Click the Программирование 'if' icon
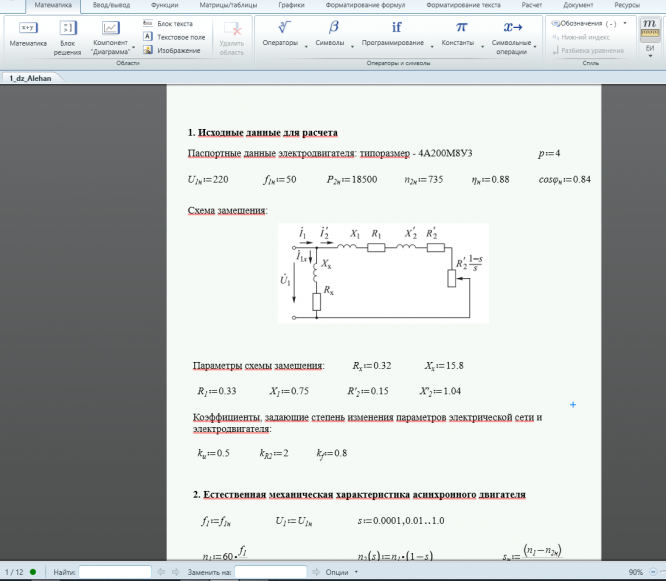Screen dimensions: 666x581 397,27
